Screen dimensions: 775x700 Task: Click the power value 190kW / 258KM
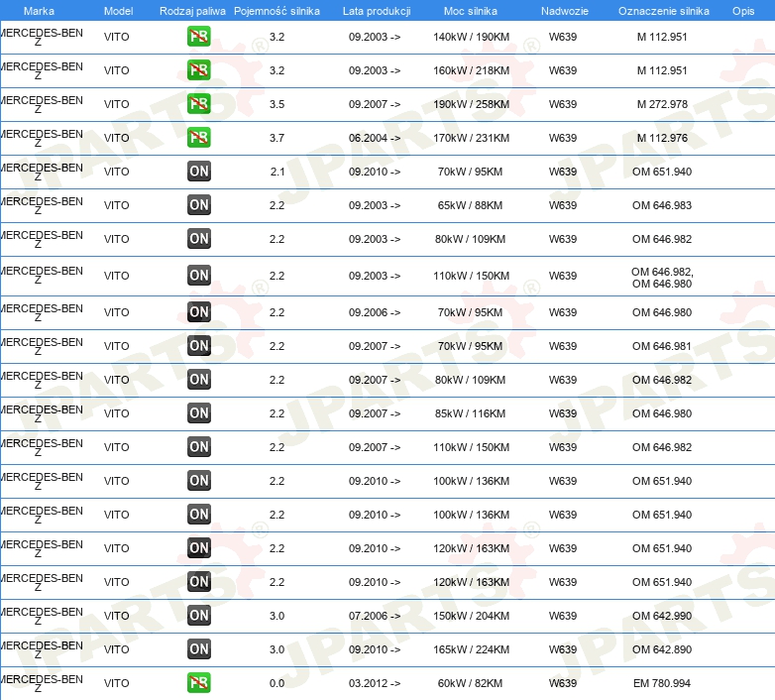tap(471, 104)
